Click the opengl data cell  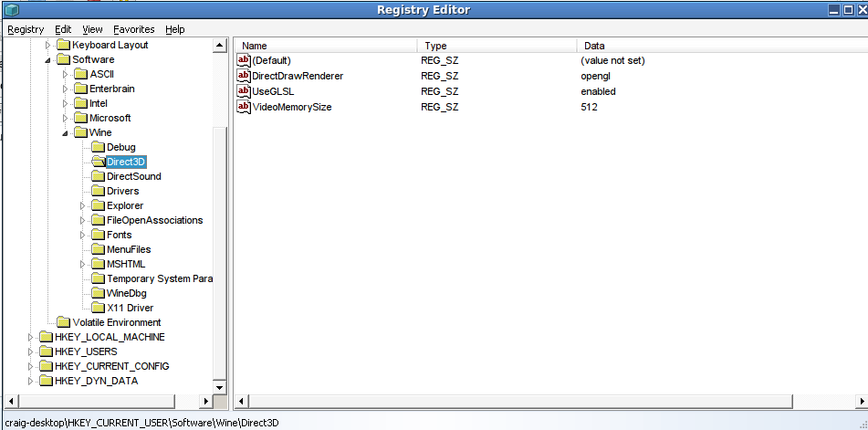(x=596, y=76)
